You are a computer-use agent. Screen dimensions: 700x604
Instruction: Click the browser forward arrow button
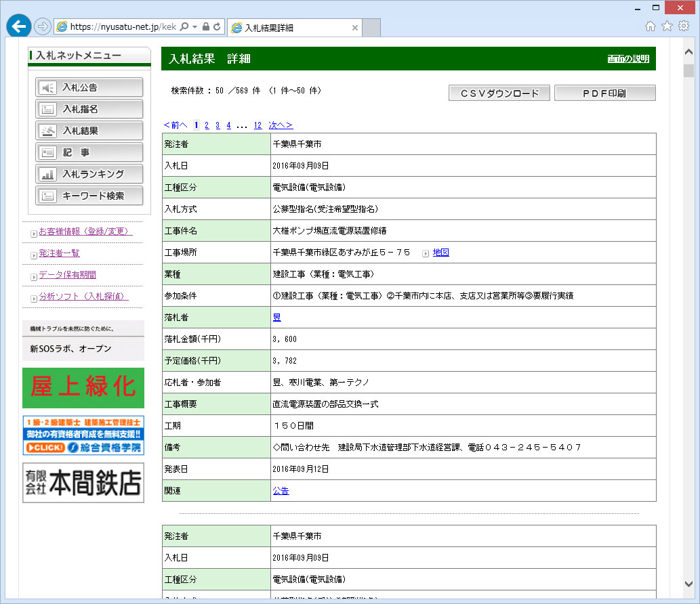[x=43, y=27]
